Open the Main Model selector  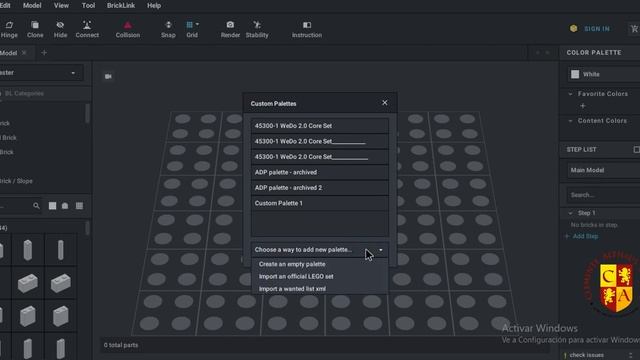pyautogui.click(x=604, y=170)
